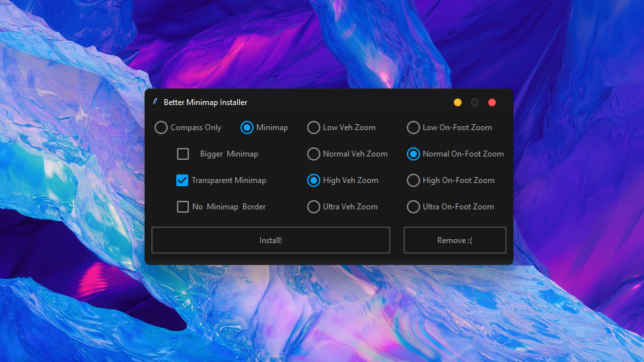Select the Compass Only radio option
Viewport: 644px width, 362px height.
pyautogui.click(x=161, y=127)
